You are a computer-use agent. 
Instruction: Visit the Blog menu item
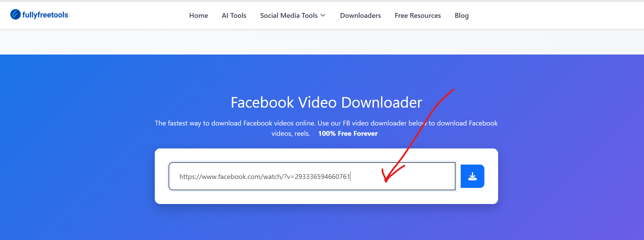462,15
